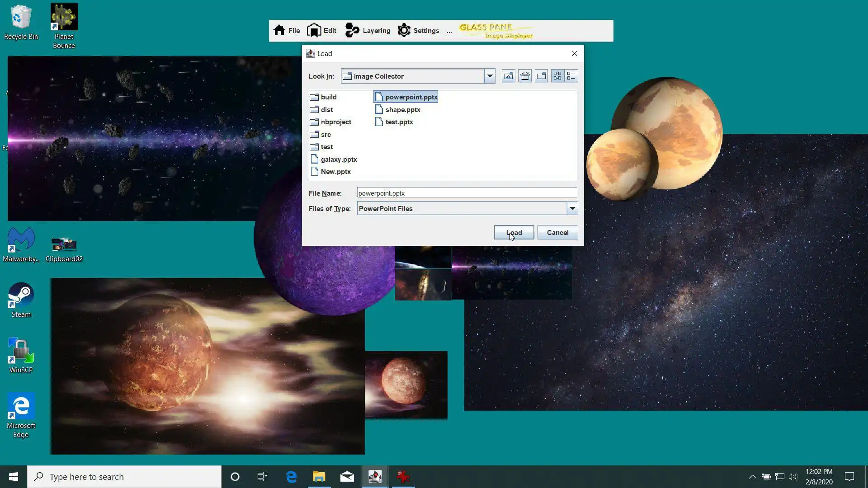Select galaxy.pptx file

click(x=339, y=160)
